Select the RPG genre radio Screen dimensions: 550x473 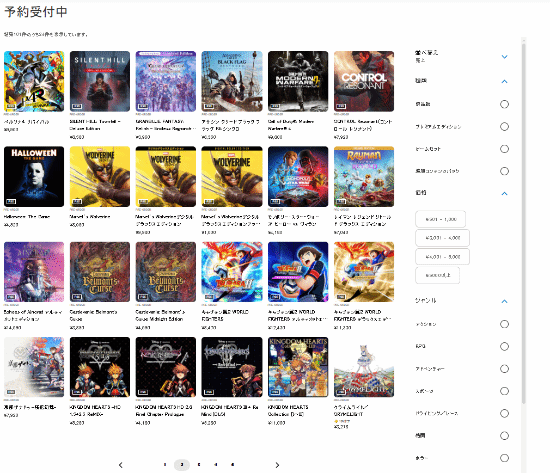[504, 347]
